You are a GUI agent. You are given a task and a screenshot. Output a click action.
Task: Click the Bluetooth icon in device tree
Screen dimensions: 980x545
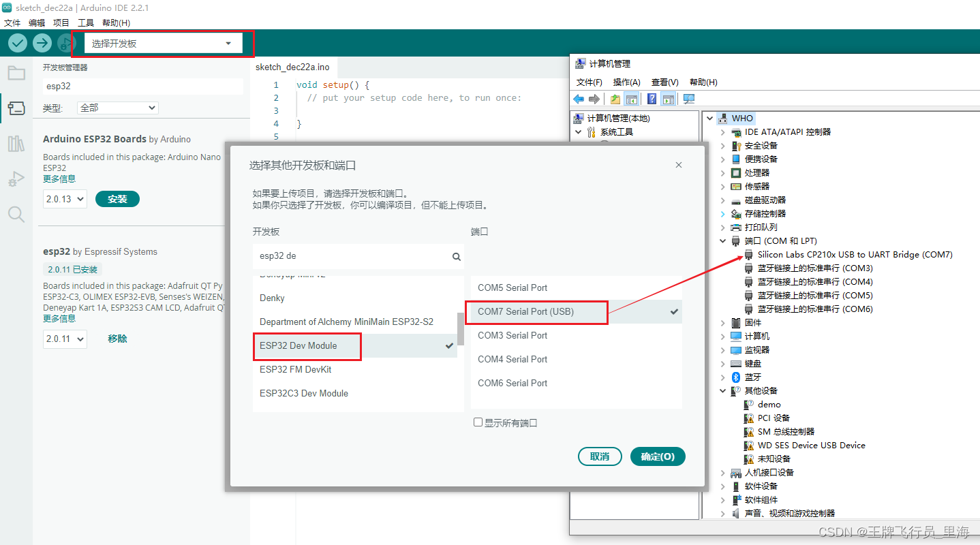[736, 377]
